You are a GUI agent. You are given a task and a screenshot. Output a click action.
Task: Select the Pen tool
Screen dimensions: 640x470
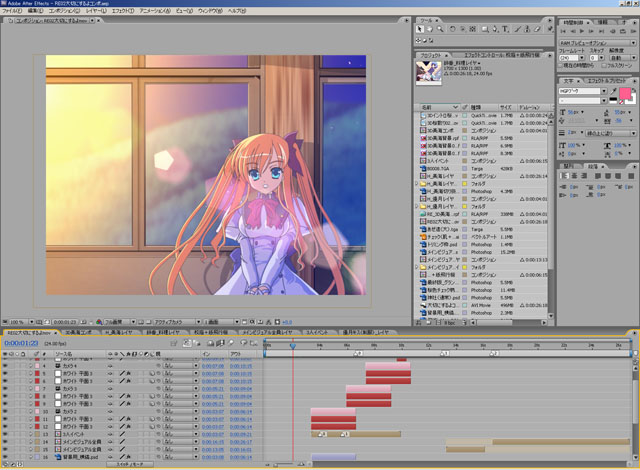[495, 29]
